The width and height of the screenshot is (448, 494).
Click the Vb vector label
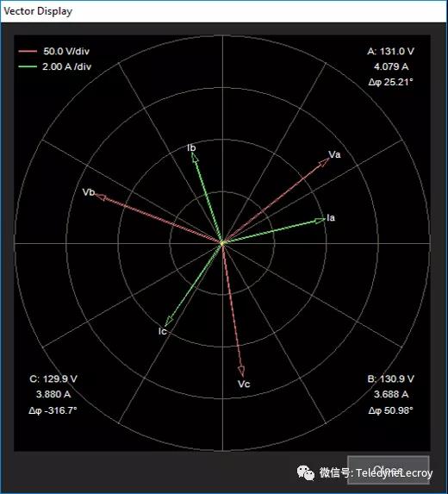(88, 192)
